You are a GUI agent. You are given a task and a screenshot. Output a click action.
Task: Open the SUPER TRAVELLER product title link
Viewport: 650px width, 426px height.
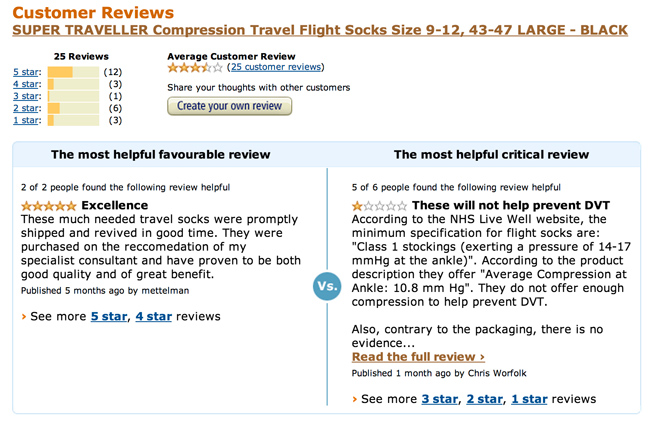pyautogui.click(x=320, y=31)
